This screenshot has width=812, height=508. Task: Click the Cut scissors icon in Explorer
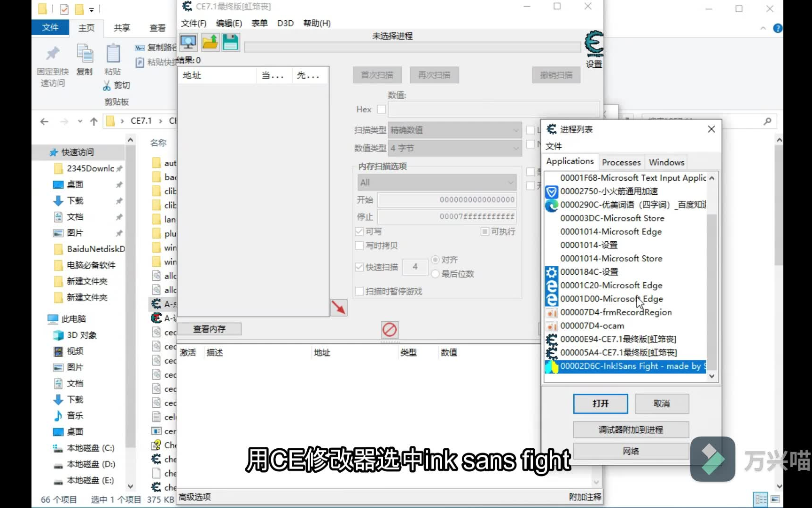pos(107,85)
